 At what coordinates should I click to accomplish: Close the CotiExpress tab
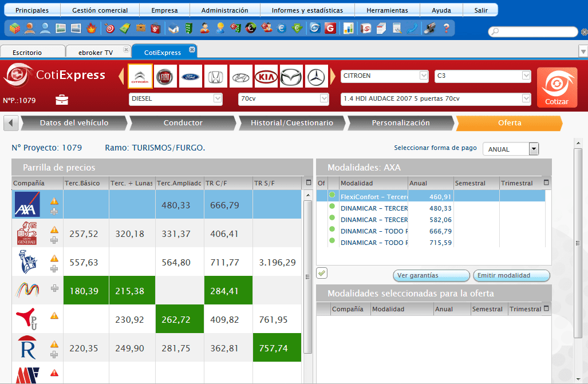tap(192, 49)
